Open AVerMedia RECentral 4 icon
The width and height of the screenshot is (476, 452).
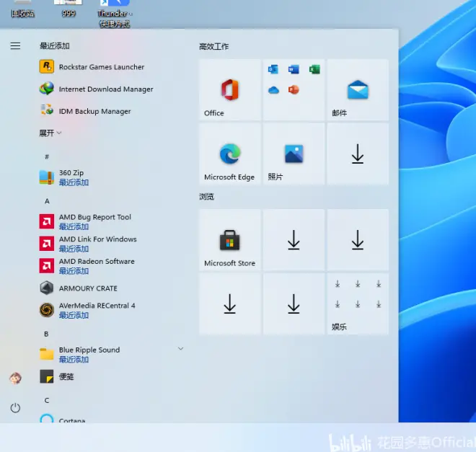pos(47,310)
